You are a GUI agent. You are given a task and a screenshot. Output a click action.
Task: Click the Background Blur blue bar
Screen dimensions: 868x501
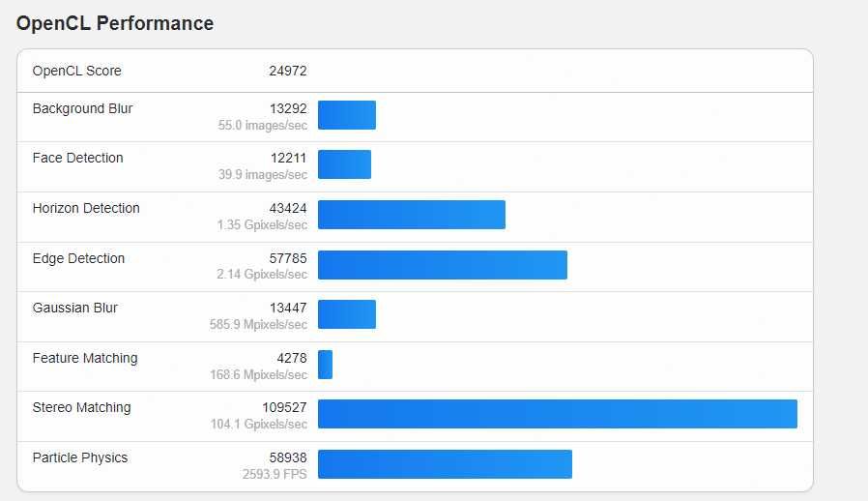346,115
